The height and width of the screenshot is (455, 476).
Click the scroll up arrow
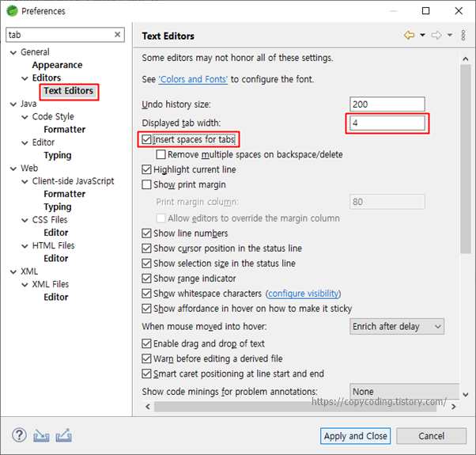pos(466,59)
